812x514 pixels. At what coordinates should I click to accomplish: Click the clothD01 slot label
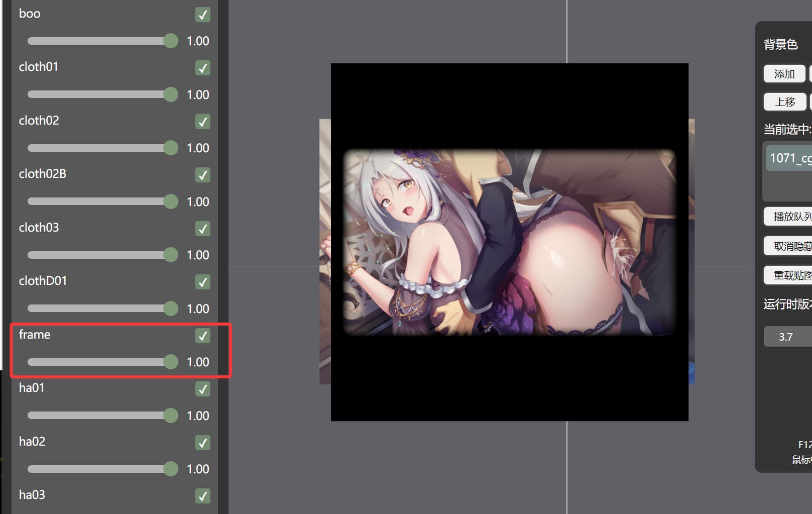coord(43,281)
